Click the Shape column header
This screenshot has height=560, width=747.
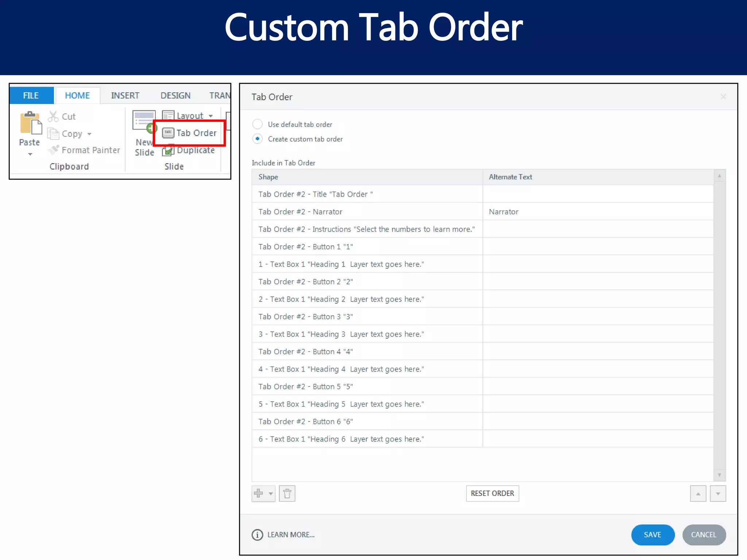[x=367, y=177]
